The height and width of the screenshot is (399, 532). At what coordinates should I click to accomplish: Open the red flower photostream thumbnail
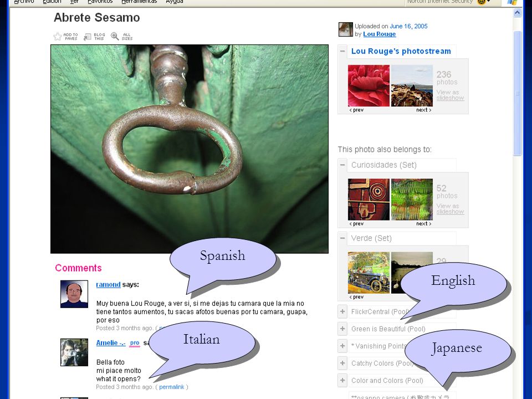pos(369,86)
